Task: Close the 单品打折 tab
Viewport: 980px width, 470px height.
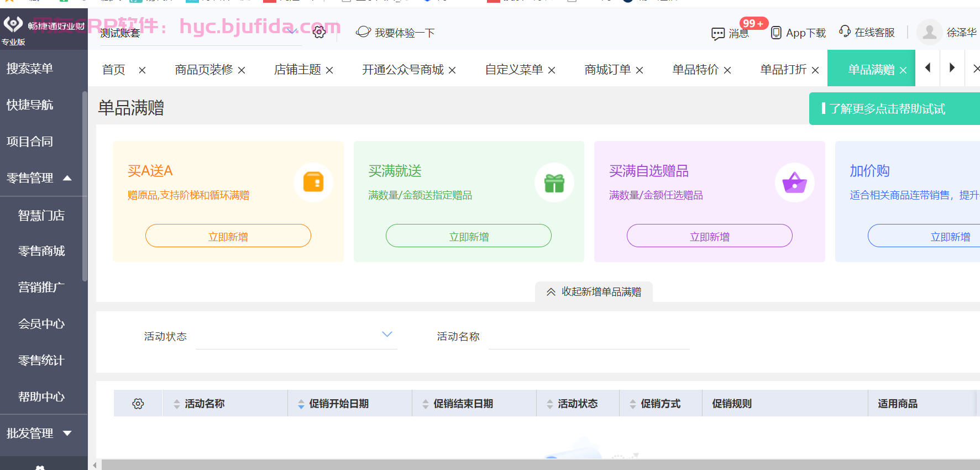Action: [815, 70]
